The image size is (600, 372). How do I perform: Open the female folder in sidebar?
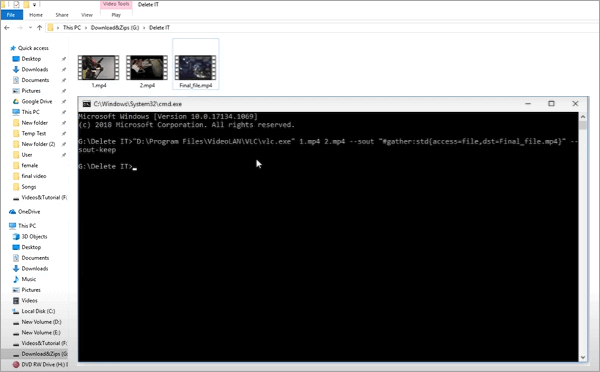pos(29,166)
